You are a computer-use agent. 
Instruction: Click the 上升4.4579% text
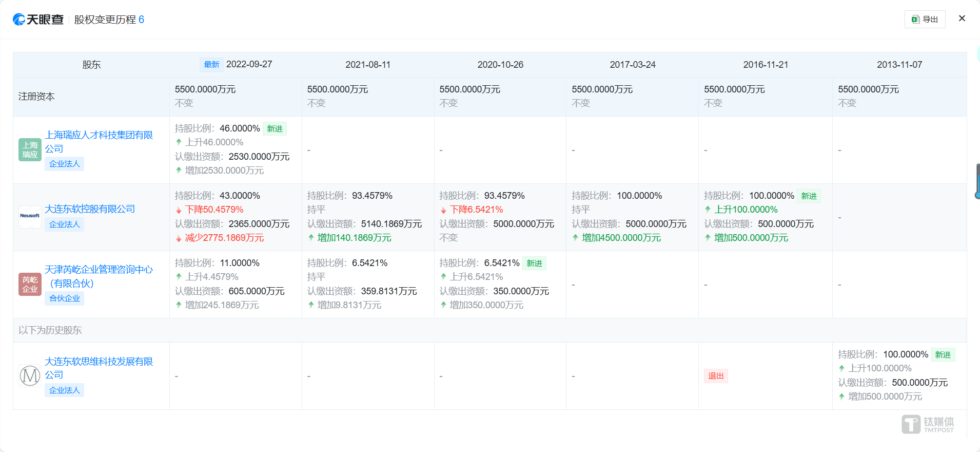[211, 277]
